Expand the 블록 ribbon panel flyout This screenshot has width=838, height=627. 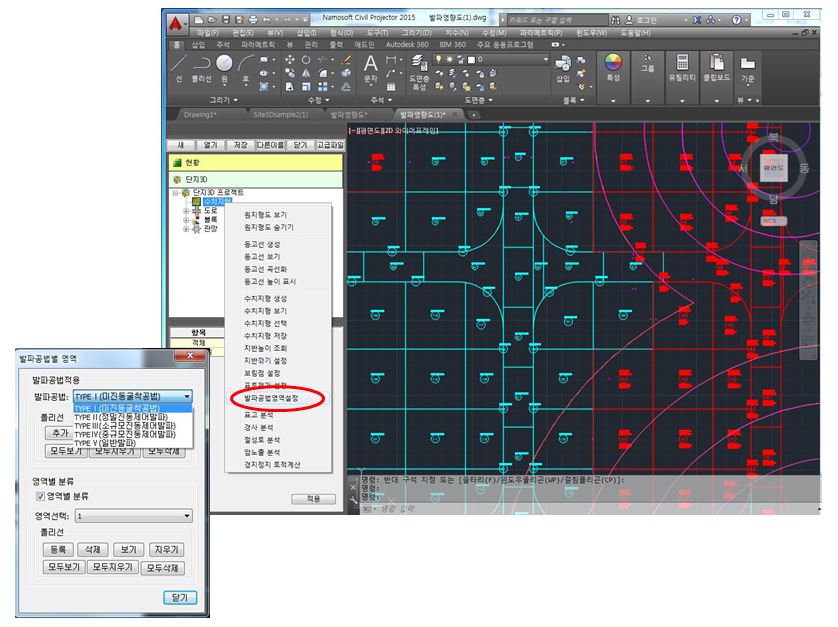[573, 100]
